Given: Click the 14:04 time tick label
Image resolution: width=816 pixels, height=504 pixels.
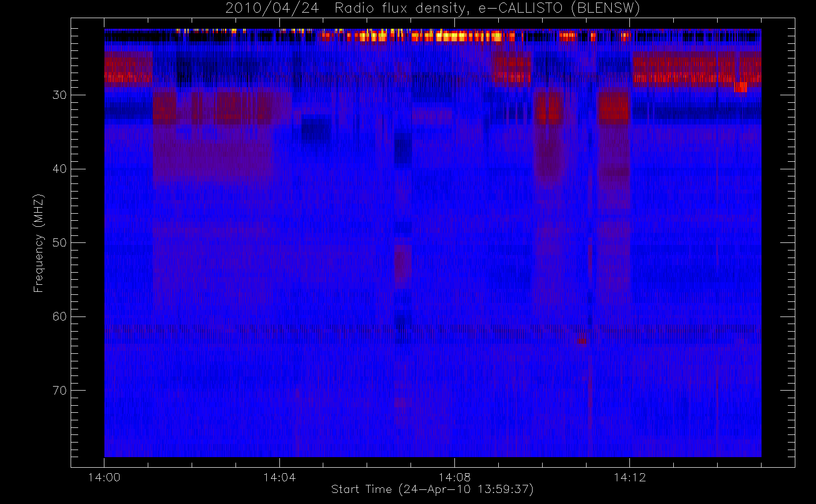Looking at the screenshot, I should [x=279, y=477].
